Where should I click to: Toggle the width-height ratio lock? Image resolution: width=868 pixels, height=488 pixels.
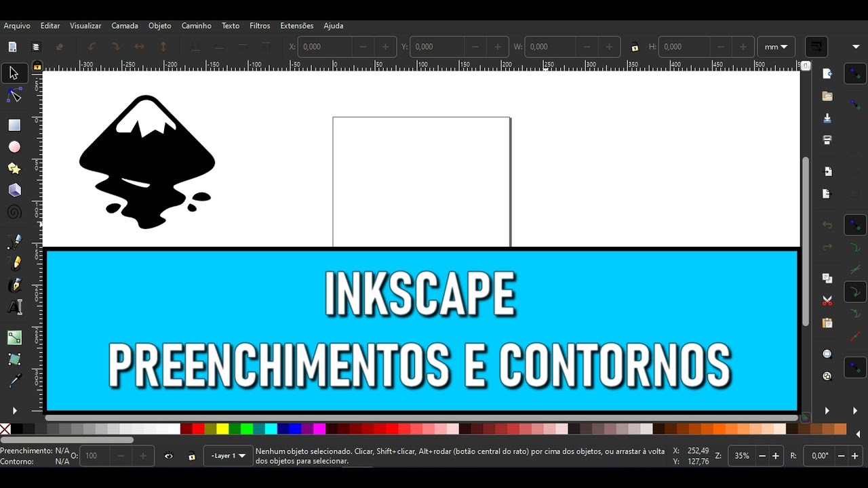(x=635, y=47)
